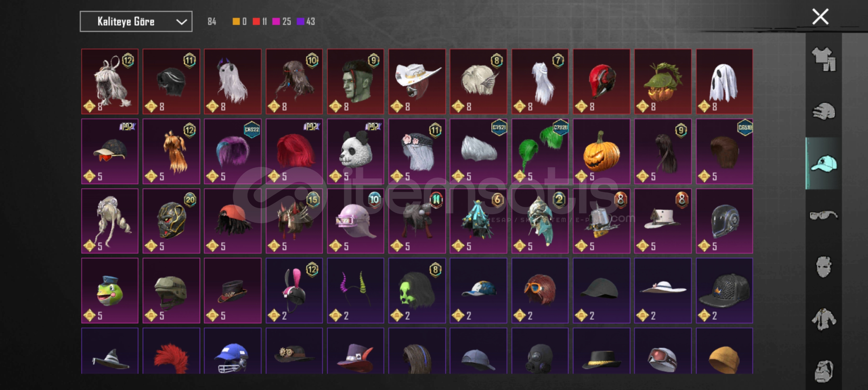Viewport: 868px width, 390px height.
Task: Filter by the pink quality swatch showing 25
Action: pyautogui.click(x=282, y=22)
